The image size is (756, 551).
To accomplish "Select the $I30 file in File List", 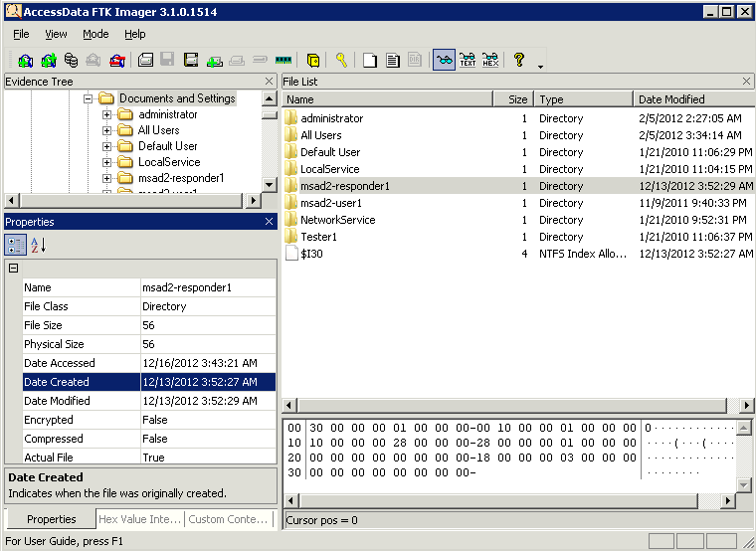I will pos(311,254).
